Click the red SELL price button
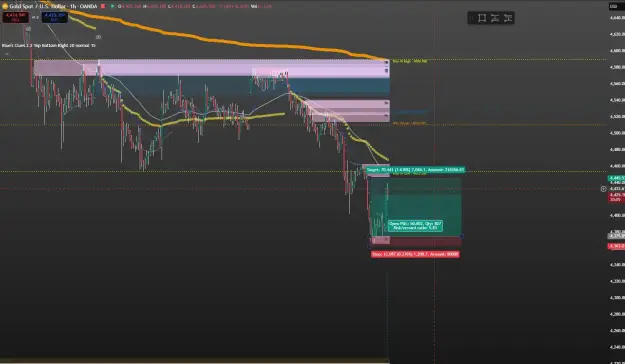This screenshot has width=625, height=364. [x=16, y=17]
